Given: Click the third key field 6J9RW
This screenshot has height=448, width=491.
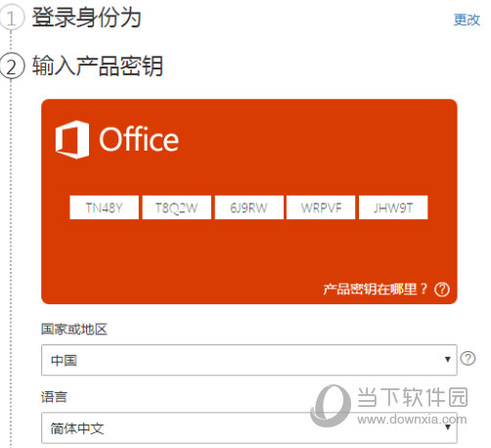Looking at the screenshot, I should pos(249,207).
